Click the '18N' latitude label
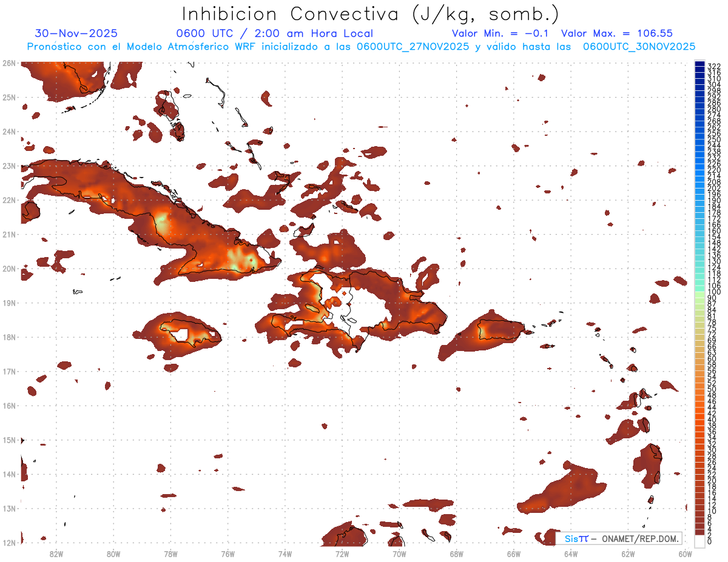The width and height of the screenshot is (728, 562). (x=8, y=337)
